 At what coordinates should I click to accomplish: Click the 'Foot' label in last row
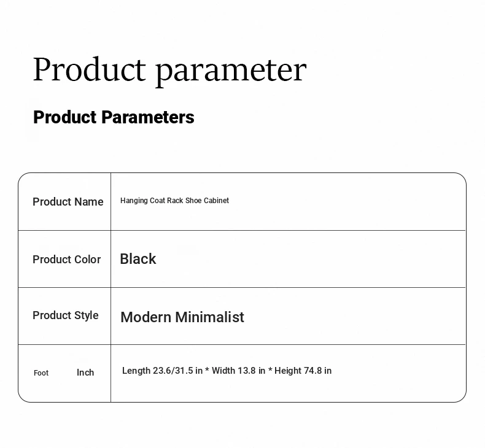(41, 373)
